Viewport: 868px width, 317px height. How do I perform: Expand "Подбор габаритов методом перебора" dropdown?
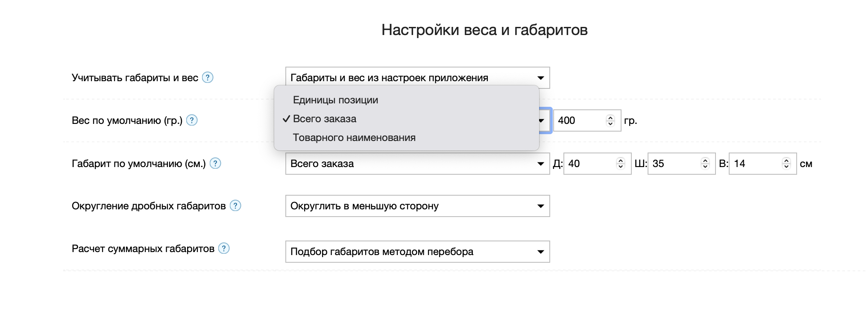tap(417, 252)
